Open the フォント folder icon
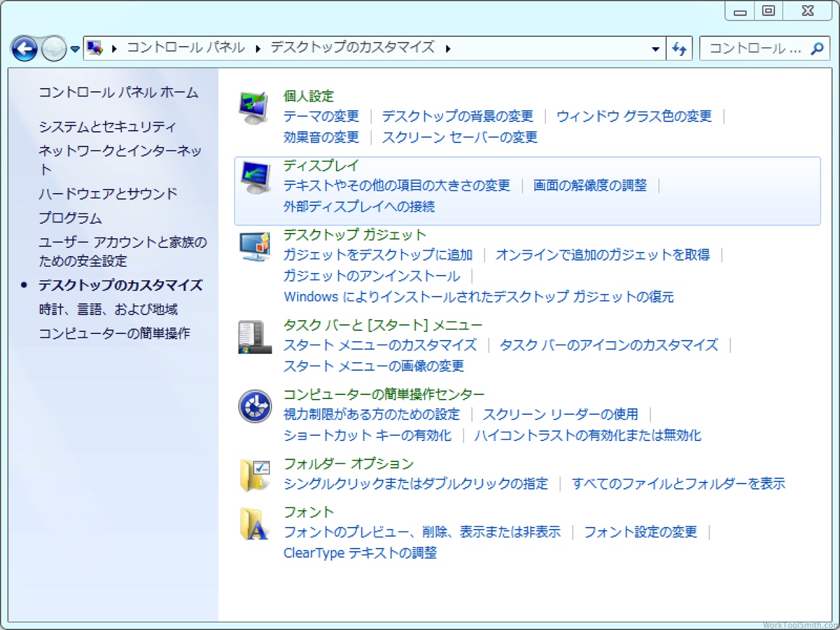This screenshot has height=630, width=840. click(254, 524)
